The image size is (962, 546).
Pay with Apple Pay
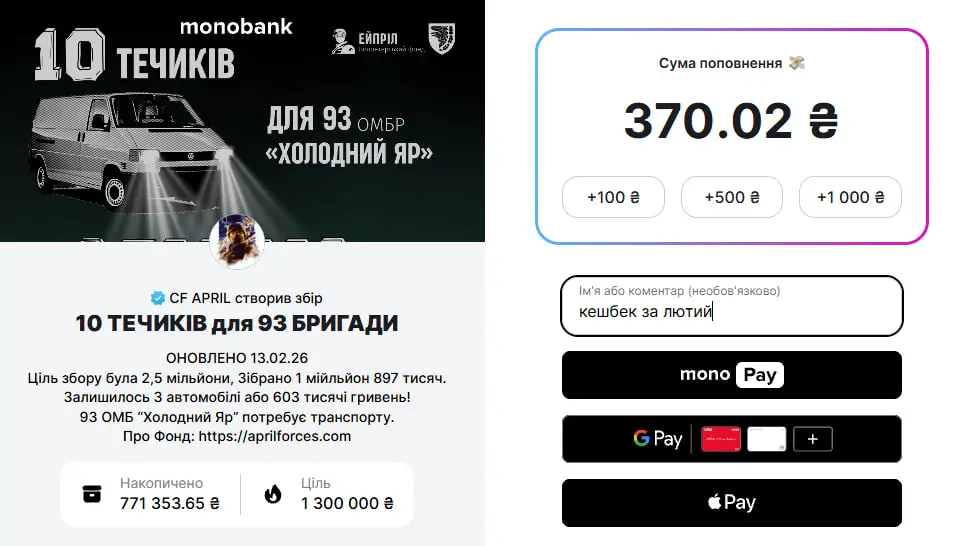pyautogui.click(x=731, y=503)
